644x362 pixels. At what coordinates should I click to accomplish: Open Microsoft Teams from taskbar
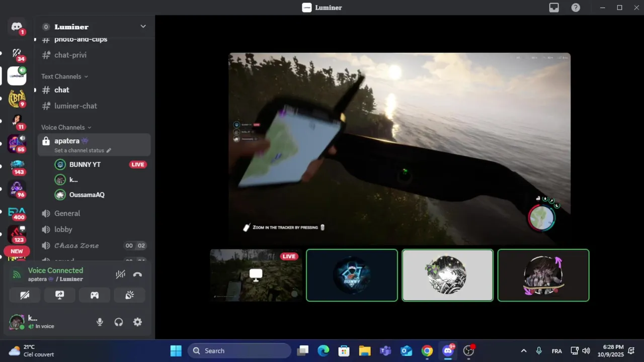click(385, 350)
